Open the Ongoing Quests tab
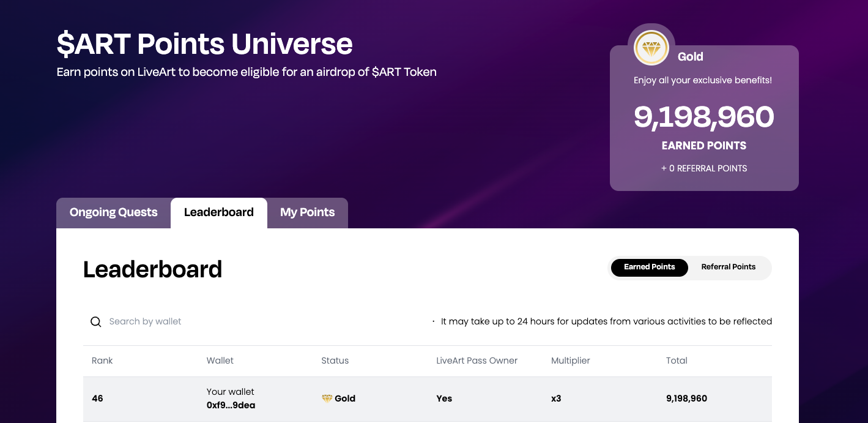Screen dimensions: 868x423 coord(113,212)
